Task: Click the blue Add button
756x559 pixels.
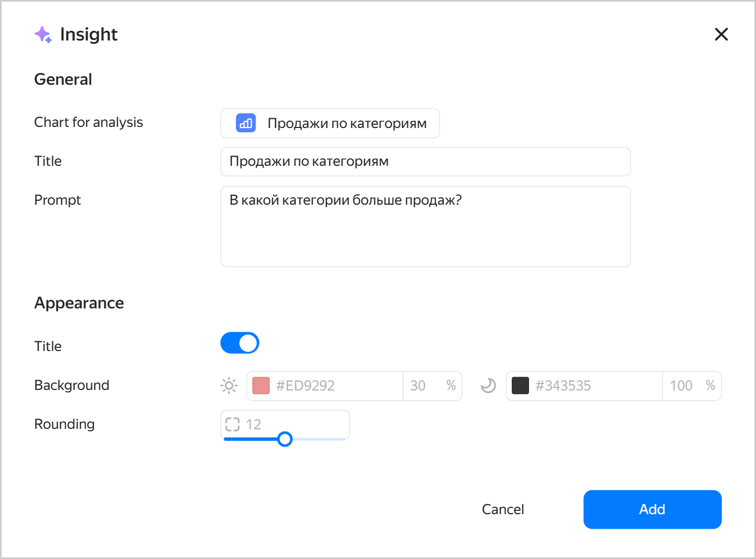Action: pyautogui.click(x=652, y=509)
